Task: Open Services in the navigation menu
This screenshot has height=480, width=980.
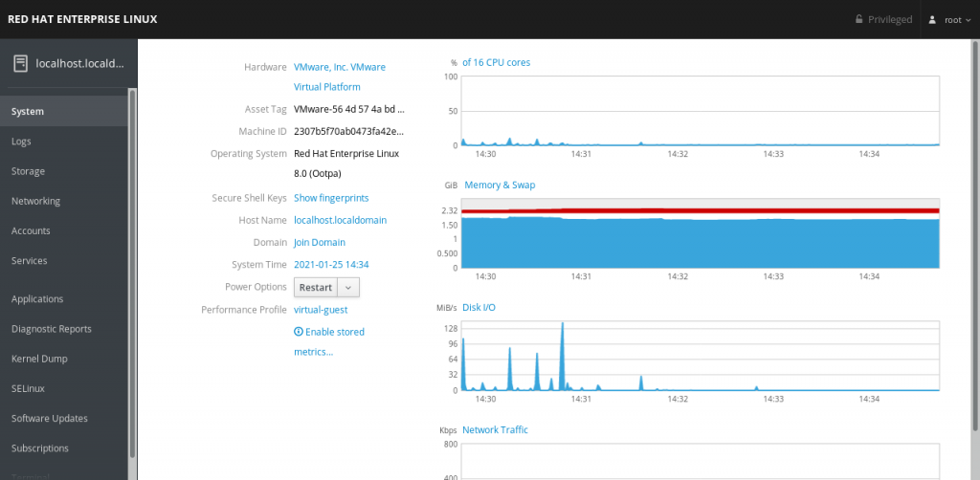Action: pos(29,260)
